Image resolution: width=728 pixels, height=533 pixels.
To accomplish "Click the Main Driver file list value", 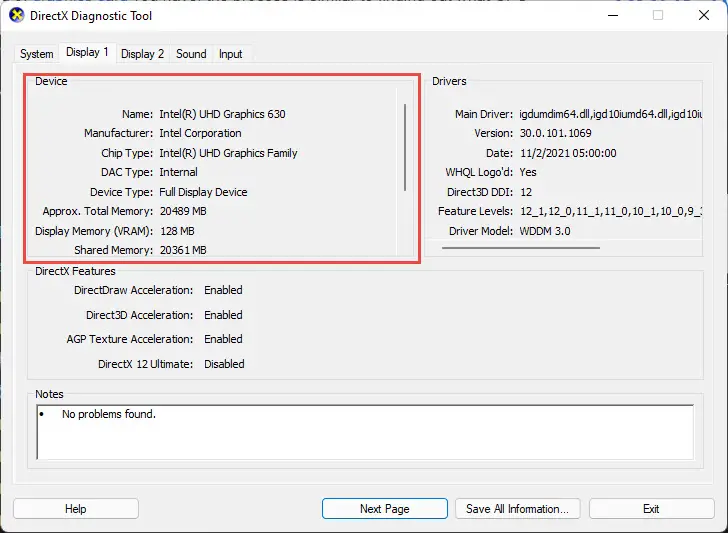I will click(611, 114).
